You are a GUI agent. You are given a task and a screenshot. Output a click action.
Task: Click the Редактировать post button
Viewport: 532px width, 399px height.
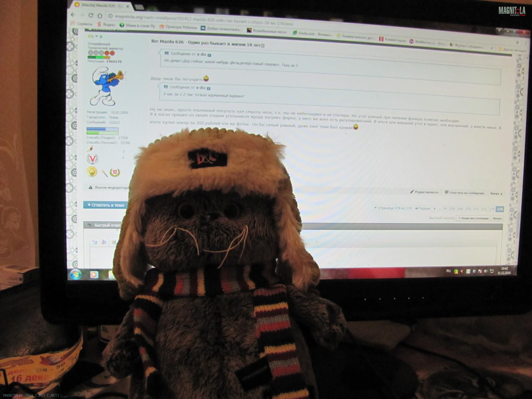[x=424, y=192]
